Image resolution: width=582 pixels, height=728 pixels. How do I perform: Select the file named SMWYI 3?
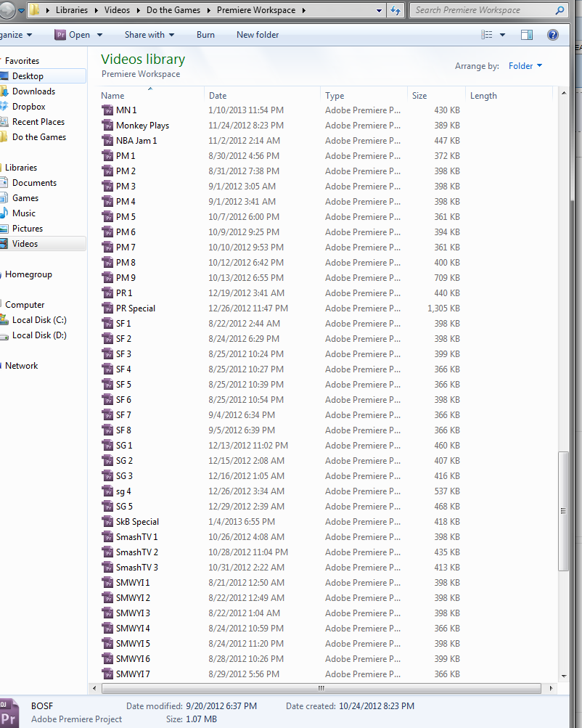tap(134, 613)
